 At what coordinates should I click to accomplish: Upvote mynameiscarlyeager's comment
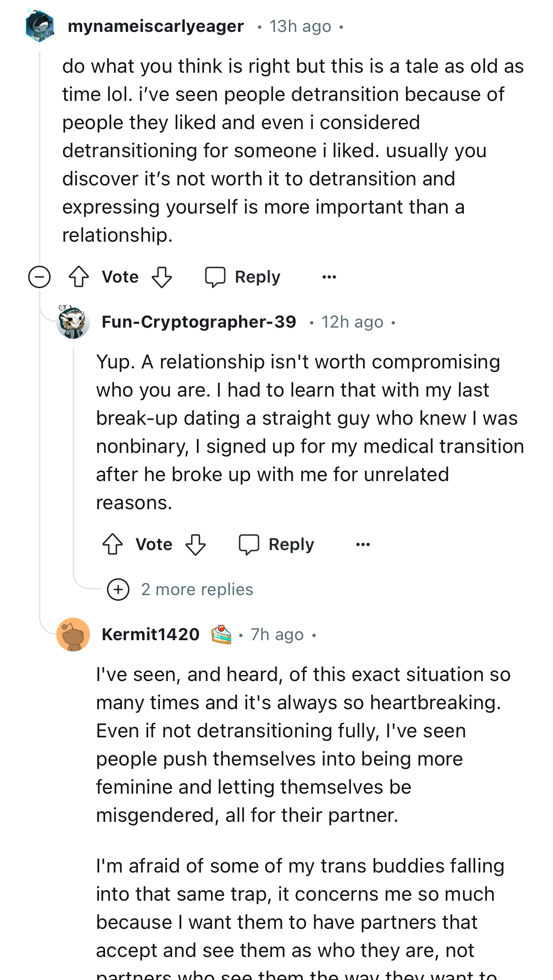tap(79, 277)
